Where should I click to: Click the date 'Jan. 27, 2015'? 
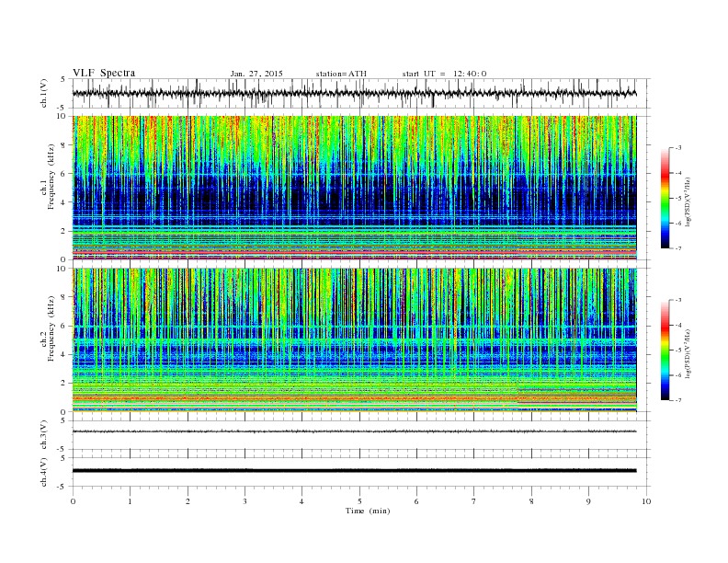coord(256,74)
